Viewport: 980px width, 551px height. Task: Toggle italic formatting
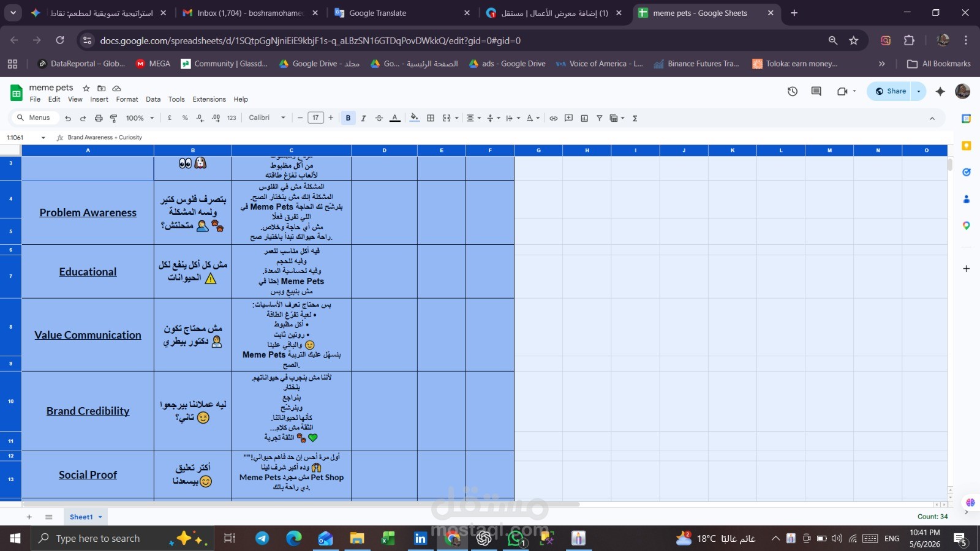tap(363, 118)
